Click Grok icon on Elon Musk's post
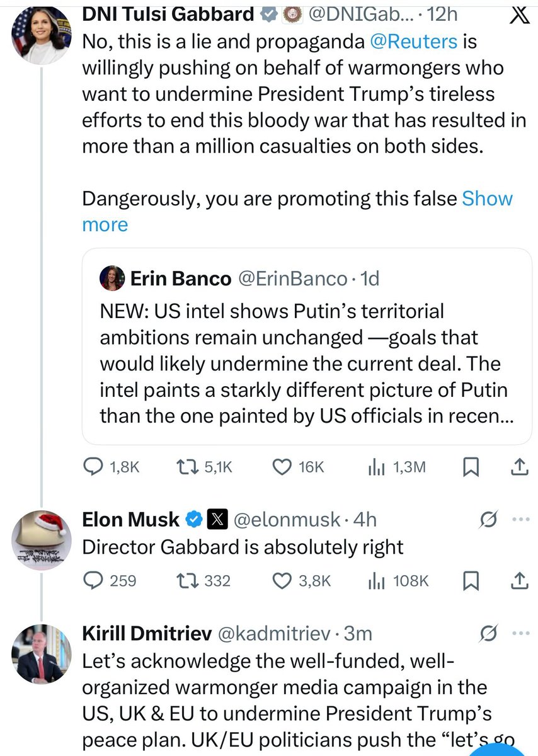The image size is (538, 756). click(489, 520)
